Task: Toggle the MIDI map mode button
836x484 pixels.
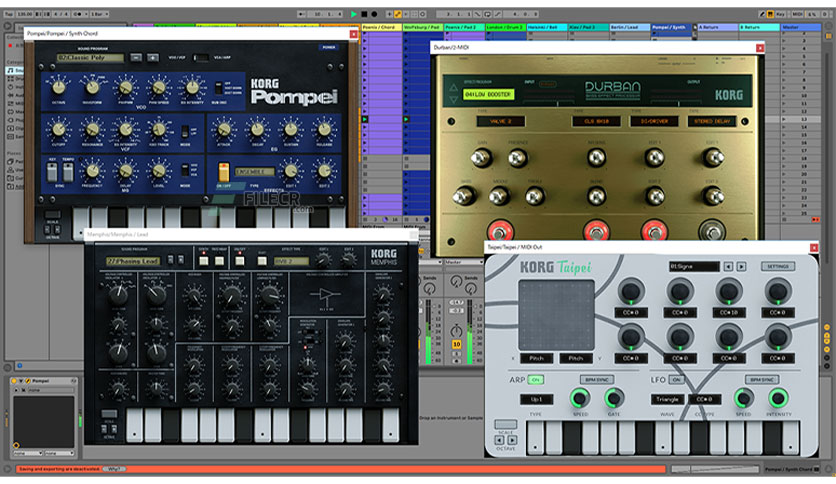Action: click(x=797, y=14)
